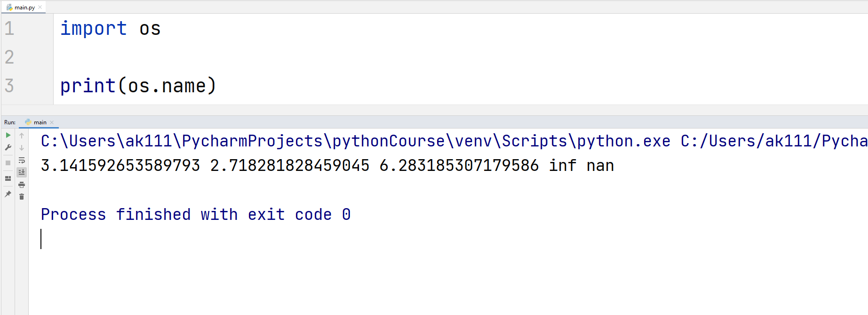Click the Down the Stack Trace arrow

tap(22, 147)
